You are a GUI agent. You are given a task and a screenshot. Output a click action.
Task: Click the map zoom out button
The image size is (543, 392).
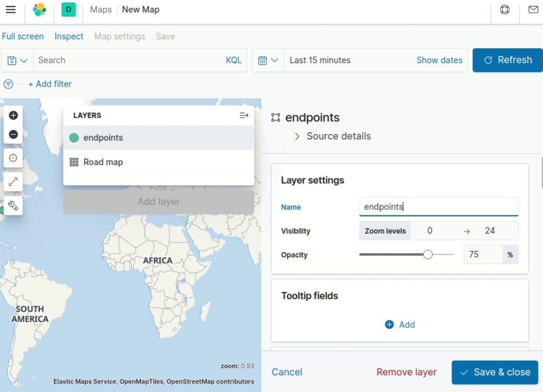coord(13,135)
